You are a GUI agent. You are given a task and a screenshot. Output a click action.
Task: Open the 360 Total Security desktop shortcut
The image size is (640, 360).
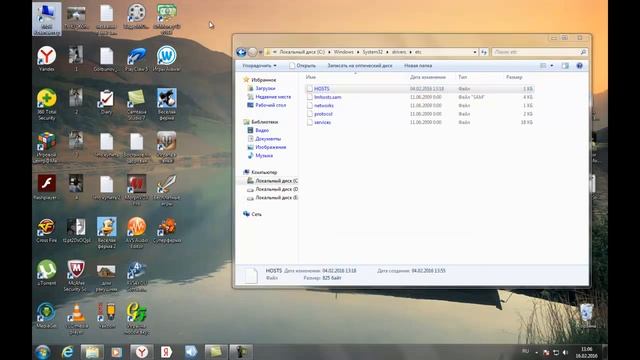coord(47,104)
